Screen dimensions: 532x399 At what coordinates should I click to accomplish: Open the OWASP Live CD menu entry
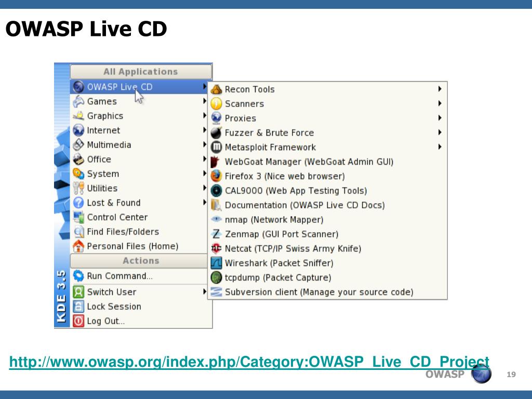139,87
